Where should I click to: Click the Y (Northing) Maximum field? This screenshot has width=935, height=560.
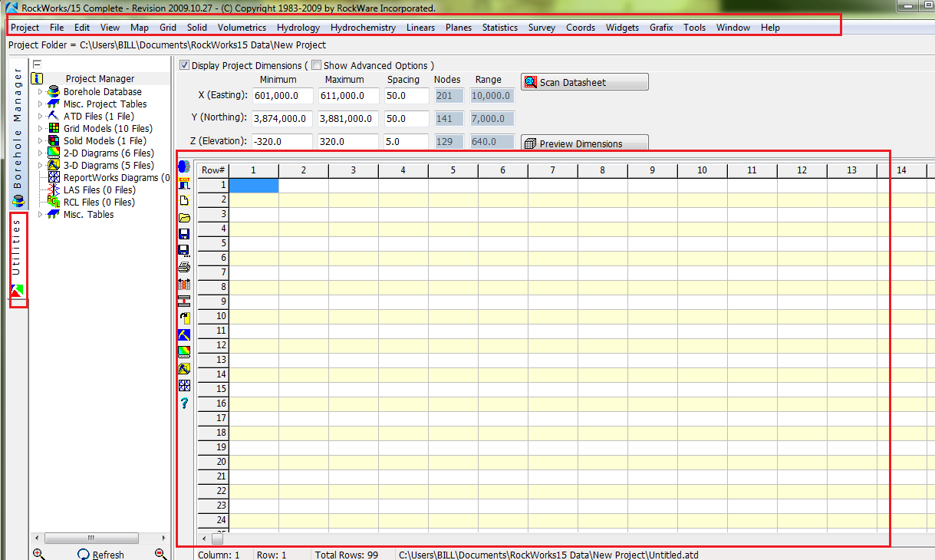pyautogui.click(x=348, y=119)
